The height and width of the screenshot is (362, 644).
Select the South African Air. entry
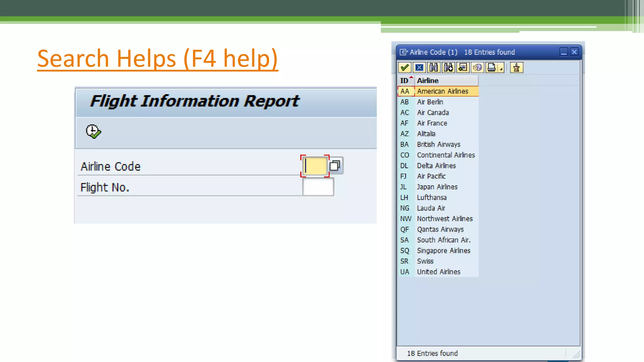click(438, 240)
